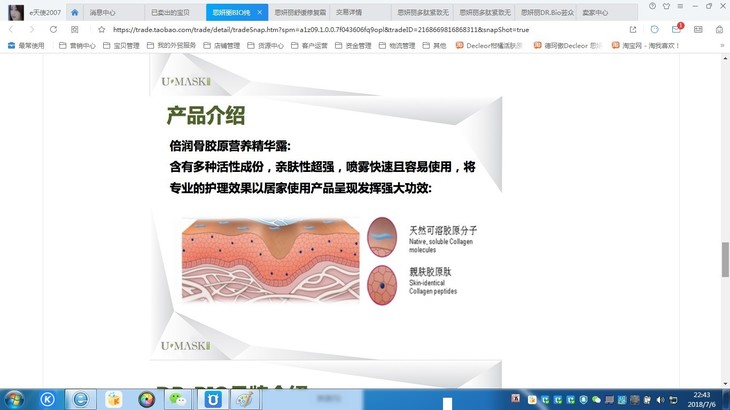Image resolution: width=730 pixels, height=410 pixels.
Task: Close the active 思妍丽BIO纯 tab
Action: tap(260, 13)
